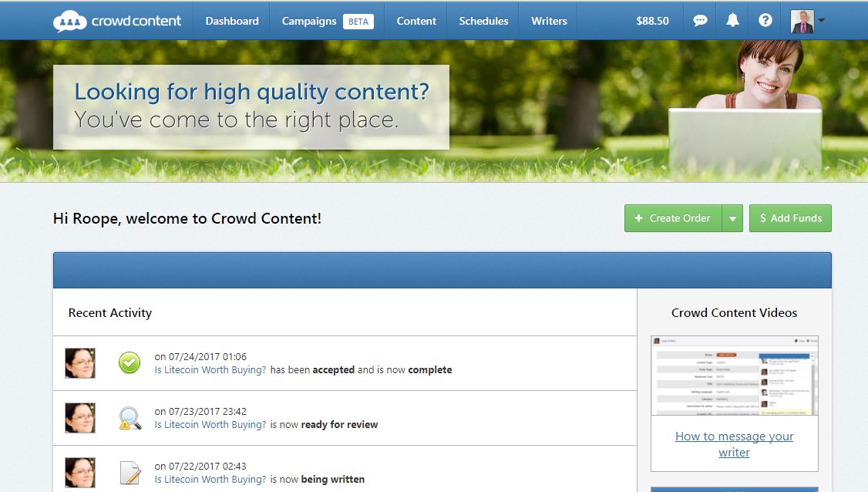This screenshot has height=492, width=868.
Task: Expand the account menu arrow next to avatar
Action: [x=822, y=21]
